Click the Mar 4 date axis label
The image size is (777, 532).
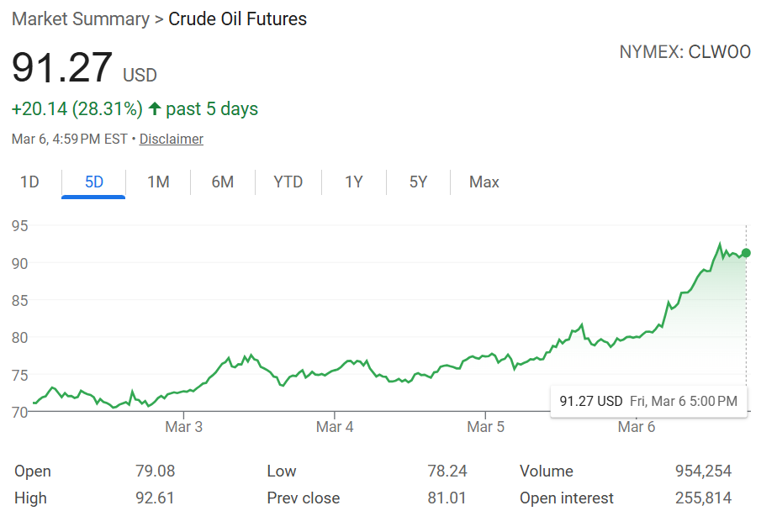[x=335, y=427]
